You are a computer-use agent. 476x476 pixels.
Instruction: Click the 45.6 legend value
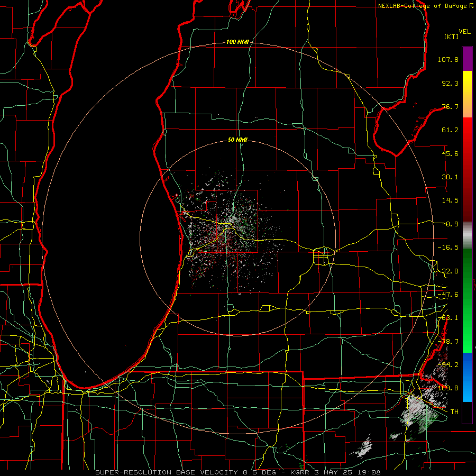click(450, 153)
